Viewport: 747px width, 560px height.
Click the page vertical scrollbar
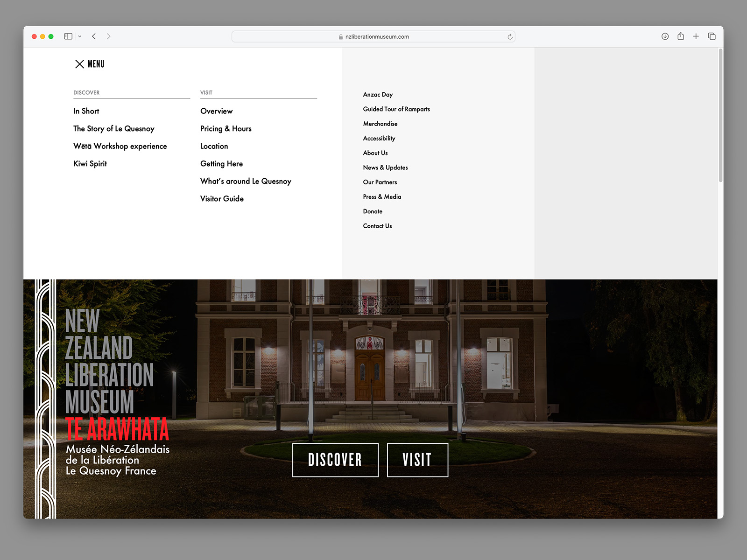720,115
